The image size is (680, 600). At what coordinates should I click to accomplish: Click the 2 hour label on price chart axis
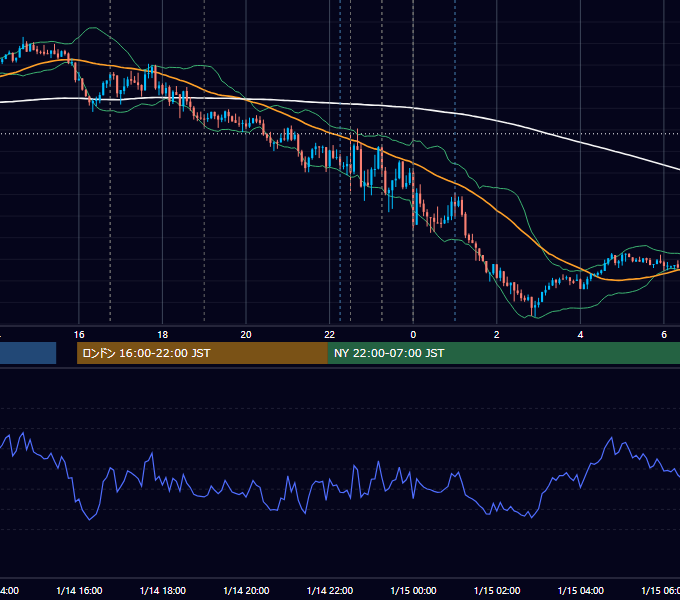point(497,335)
